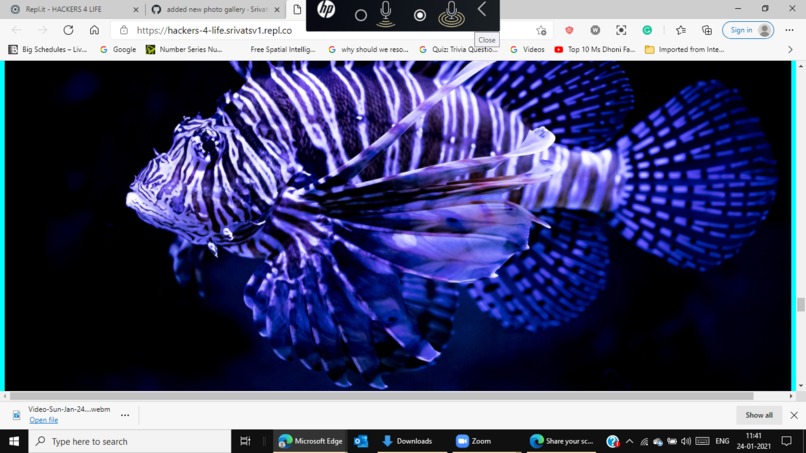Toggle the gold microphone broadcast icon
This screenshot has height=453, width=806.
451,14
